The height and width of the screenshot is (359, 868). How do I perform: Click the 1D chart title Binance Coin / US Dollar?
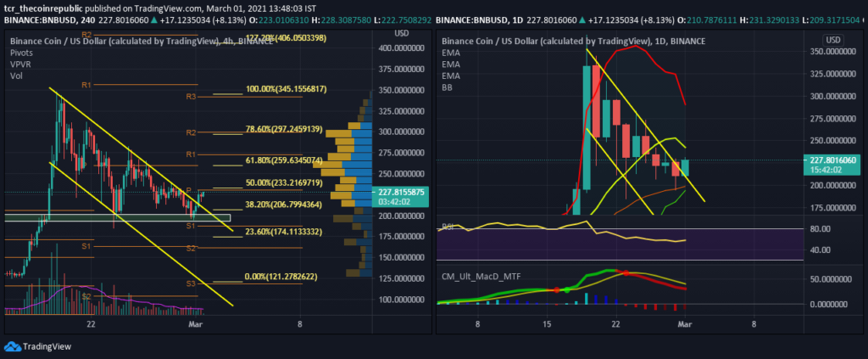click(x=573, y=42)
